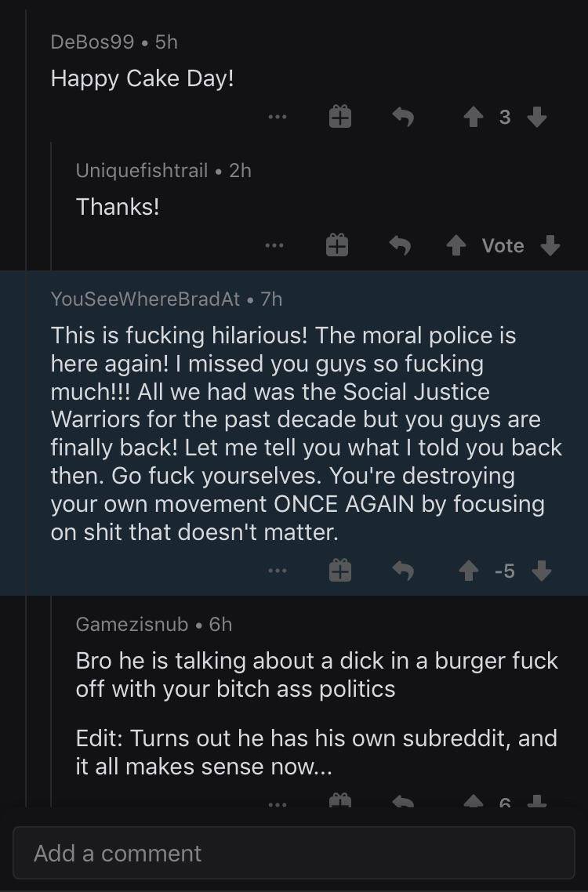This screenshot has width=588, height=892.
Task: Open more options on Uniquefishtrail's comment
Action: click(x=274, y=246)
